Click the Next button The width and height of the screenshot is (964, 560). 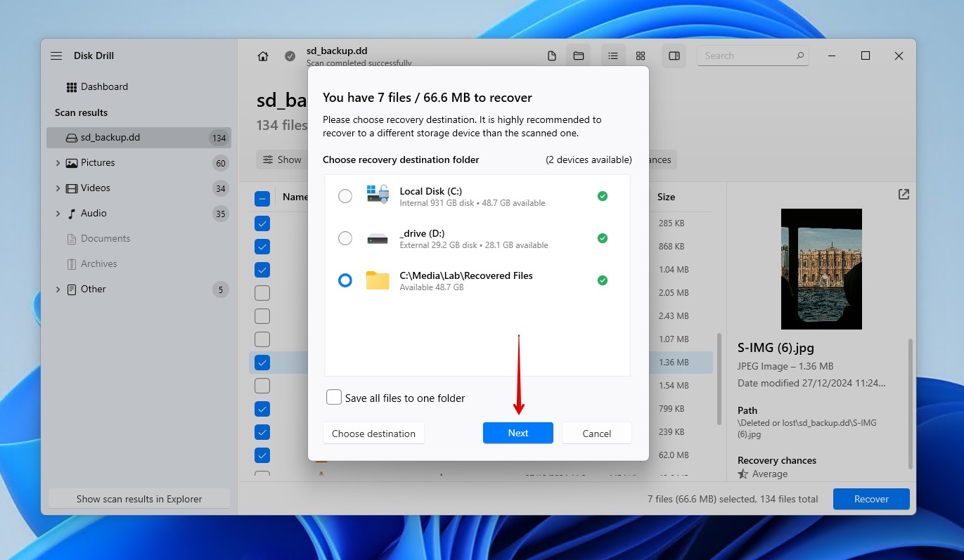pos(518,433)
